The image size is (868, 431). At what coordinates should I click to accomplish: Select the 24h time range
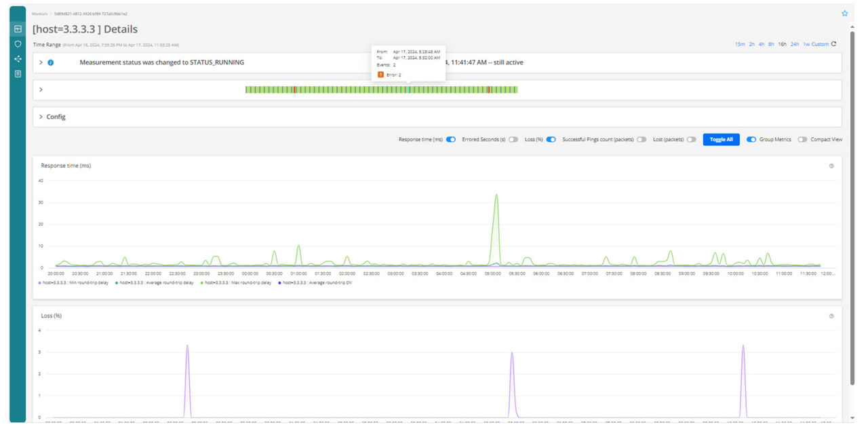coord(793,43)
